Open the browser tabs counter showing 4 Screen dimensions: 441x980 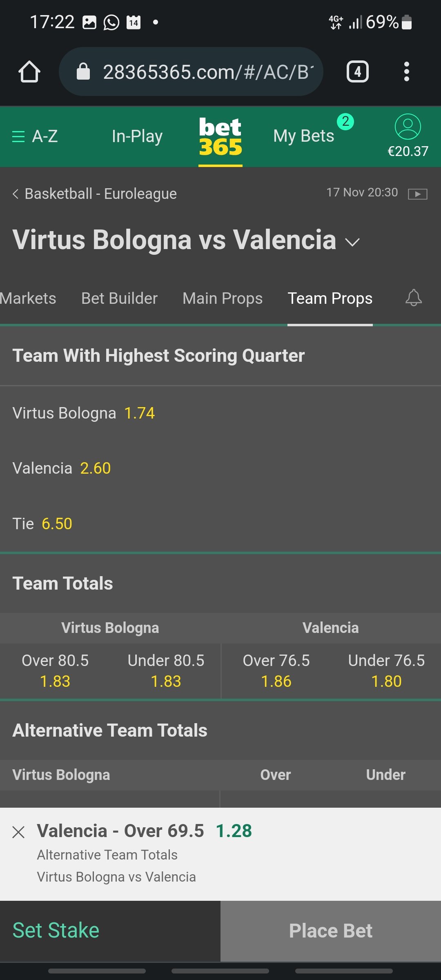coord(358,72)
